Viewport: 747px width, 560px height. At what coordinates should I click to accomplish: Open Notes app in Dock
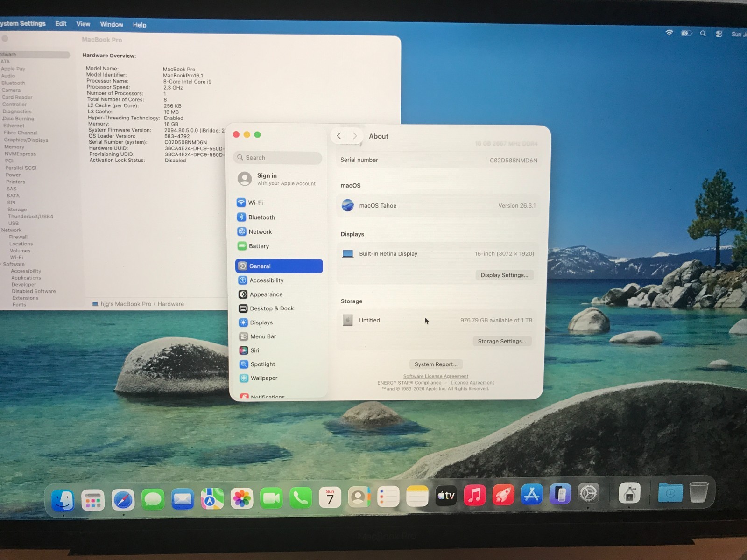tap(417, 496)
